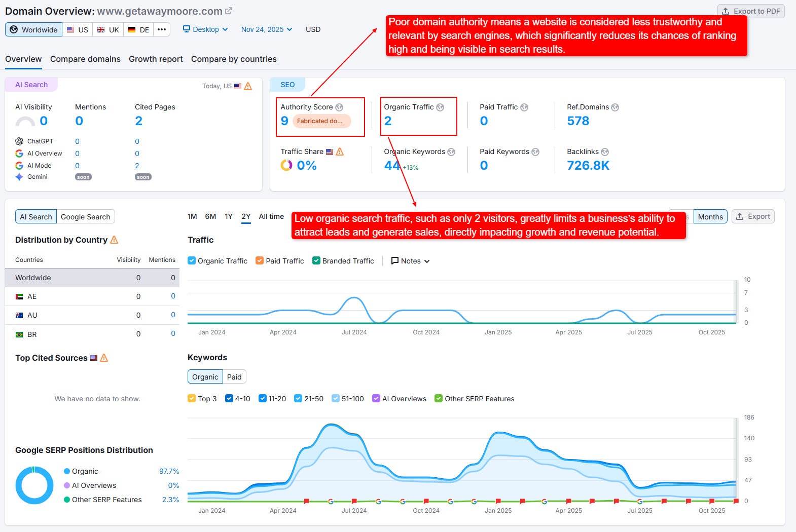Click the Organic blue legend dot

(x=67, y=471)
